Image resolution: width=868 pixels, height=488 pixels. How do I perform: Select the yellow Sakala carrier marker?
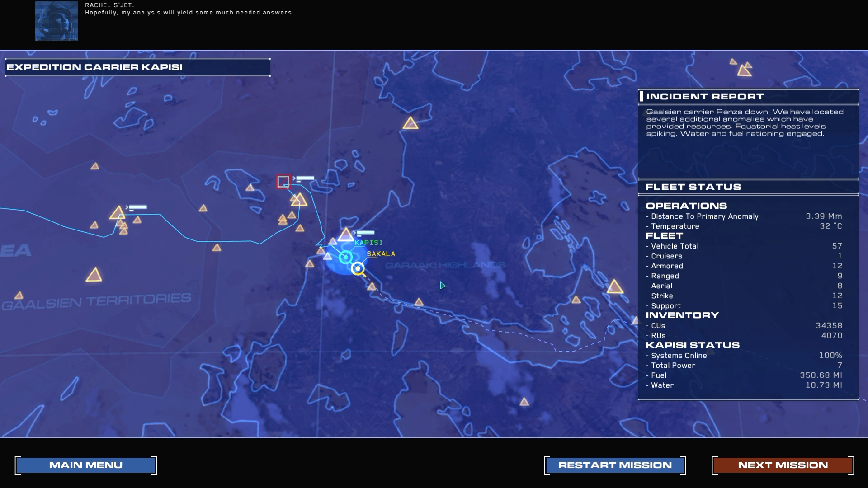[358, 268]
